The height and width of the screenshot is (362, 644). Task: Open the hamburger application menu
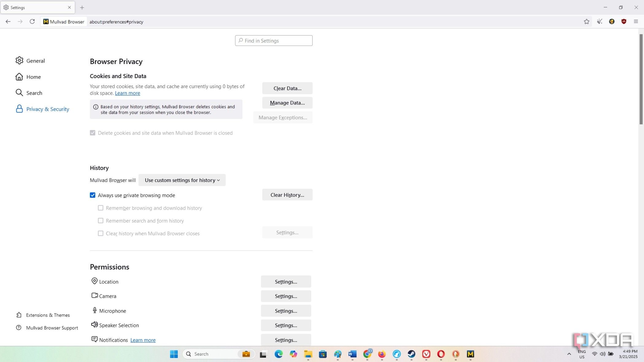pyautogui.click(x=636, y=21)
